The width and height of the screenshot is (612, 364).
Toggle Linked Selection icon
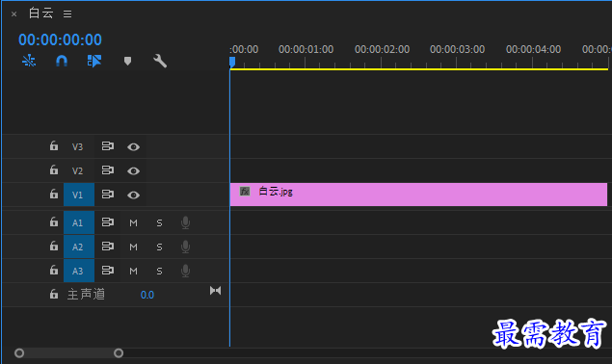(x=94, y=61)
